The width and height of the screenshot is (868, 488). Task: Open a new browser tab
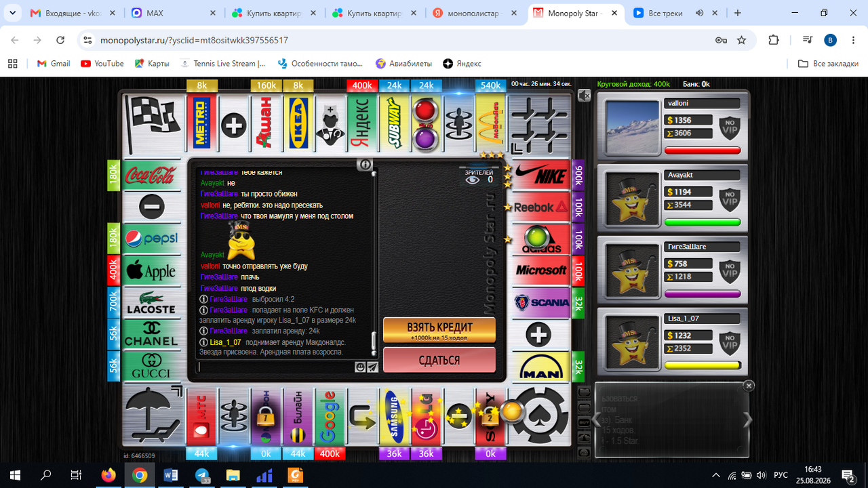pyautogui.click(x=738, y=13)
